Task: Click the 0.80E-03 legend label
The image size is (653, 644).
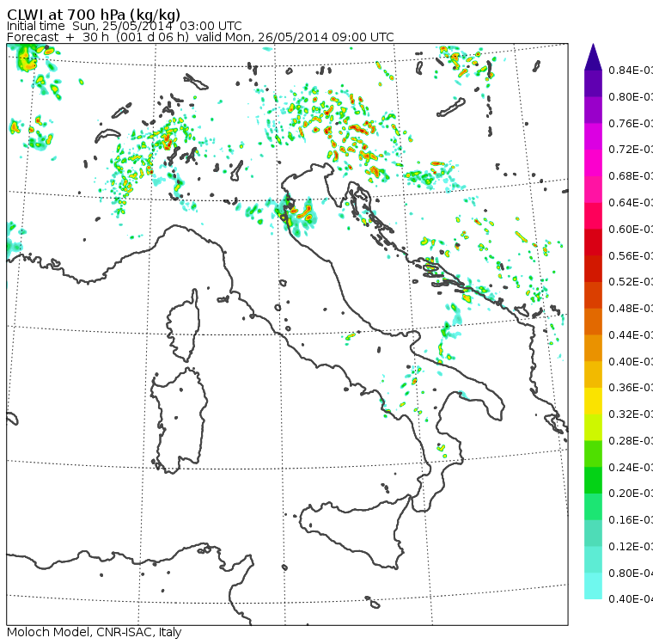Action: tap(631, 96)
